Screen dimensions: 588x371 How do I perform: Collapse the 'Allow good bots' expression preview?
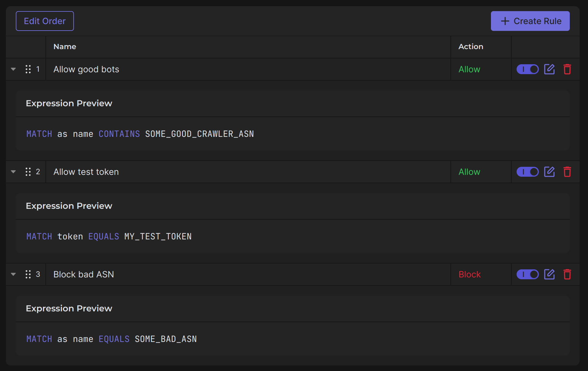pyautogui.click(x=13, y=69)
